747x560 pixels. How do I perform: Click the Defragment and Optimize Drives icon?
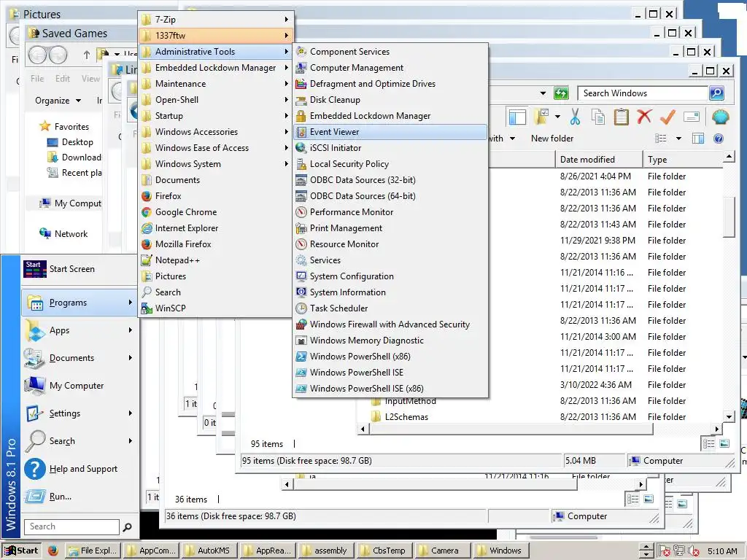pos(301,84)
